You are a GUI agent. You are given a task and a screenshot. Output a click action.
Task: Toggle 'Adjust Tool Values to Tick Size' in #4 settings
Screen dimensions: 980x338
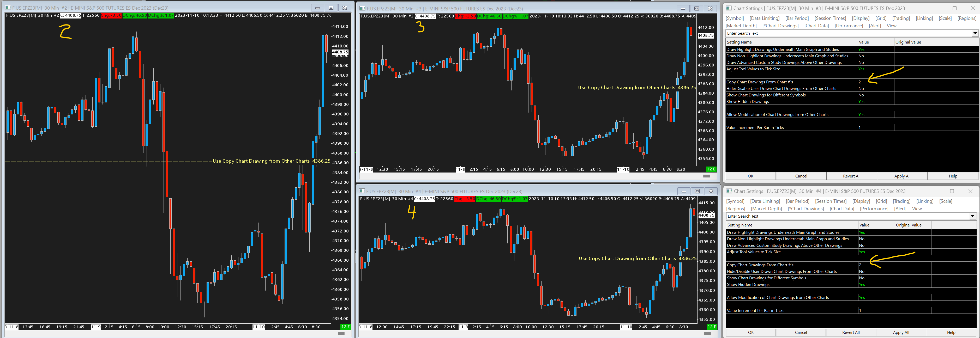[x=862, y=252]
